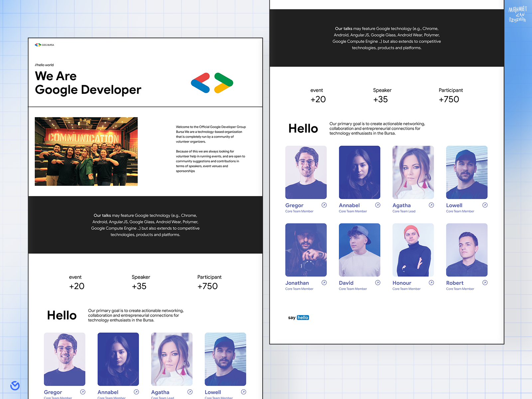The height and width of the screenshot is (399, 532).
Task: Open Jonathan's profile arrow icon
Action: tap(324, 283)
